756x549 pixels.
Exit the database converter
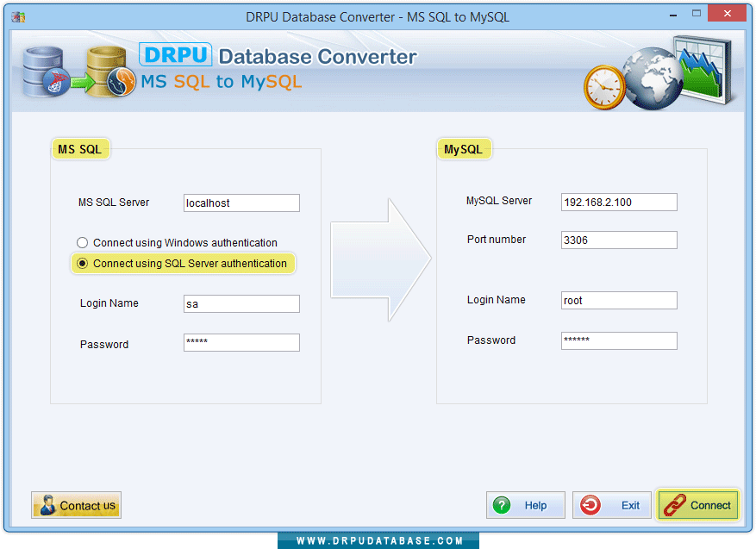[612, 505]
